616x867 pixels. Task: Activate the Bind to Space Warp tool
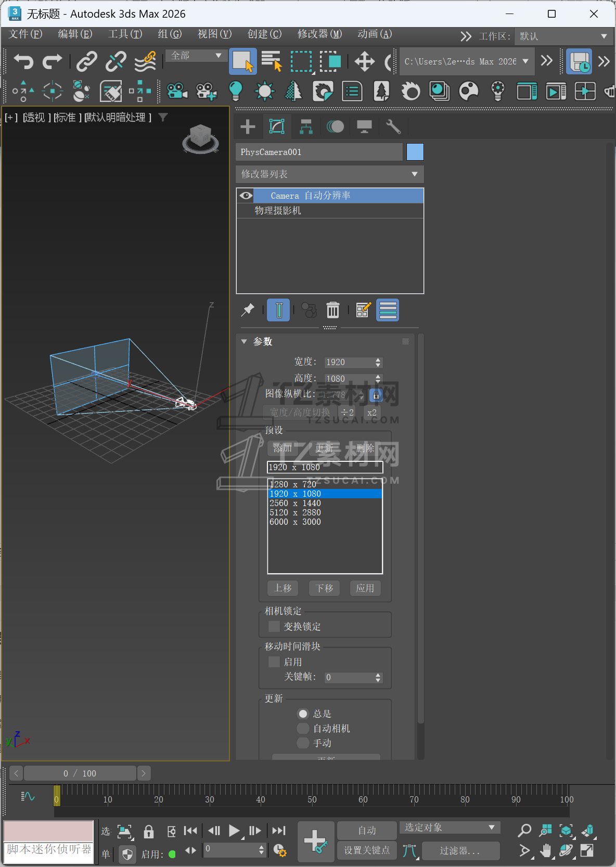pos(145,61)
